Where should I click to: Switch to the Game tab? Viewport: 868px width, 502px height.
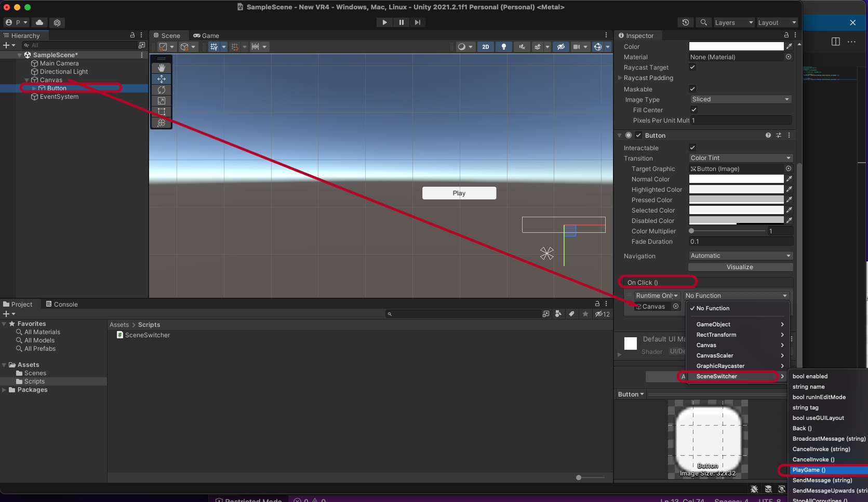[206, 36]
